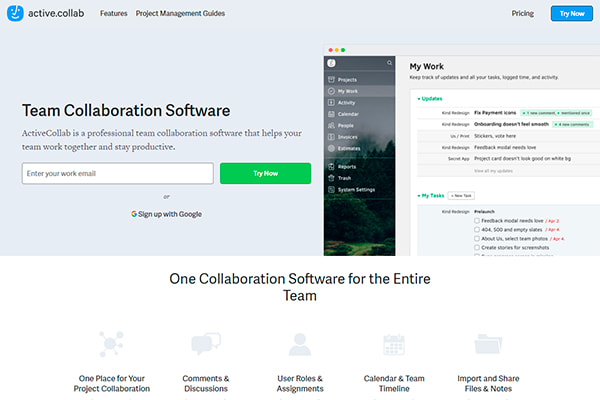Click the search icon in app sidebar

[389, 63]
